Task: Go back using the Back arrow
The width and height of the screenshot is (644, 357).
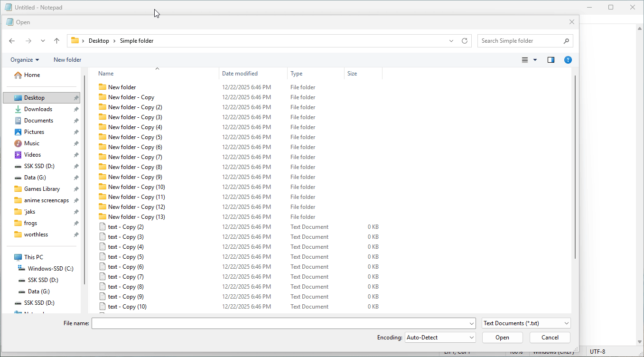Action: tap(12, 41)
